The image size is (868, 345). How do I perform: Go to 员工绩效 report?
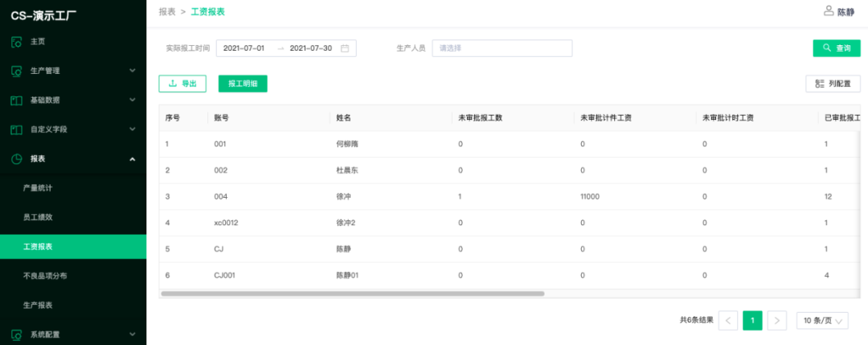(x=38, y=217)
